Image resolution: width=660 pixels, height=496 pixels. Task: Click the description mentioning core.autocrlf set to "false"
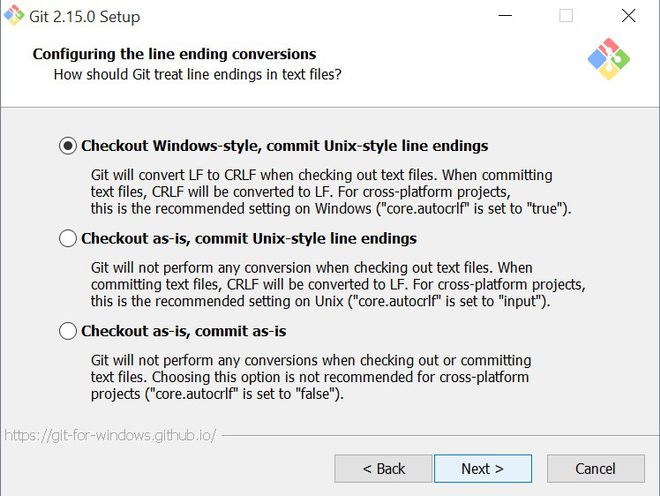(x=310, y=377)
